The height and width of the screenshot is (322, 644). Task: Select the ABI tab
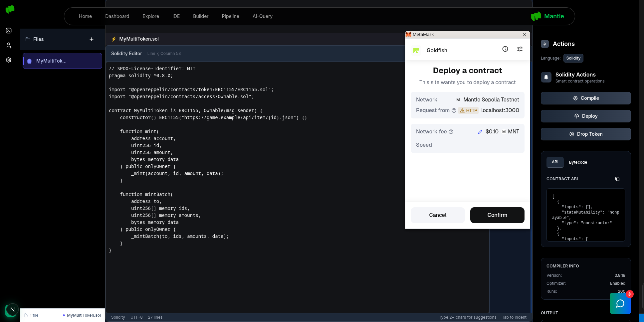(555, 162)
